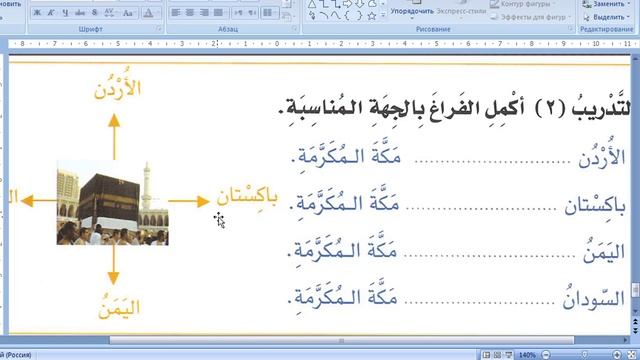
Task: Select the orange اليمن label below Kaaba
Action: pyautogui.click(x=119, y=306)
